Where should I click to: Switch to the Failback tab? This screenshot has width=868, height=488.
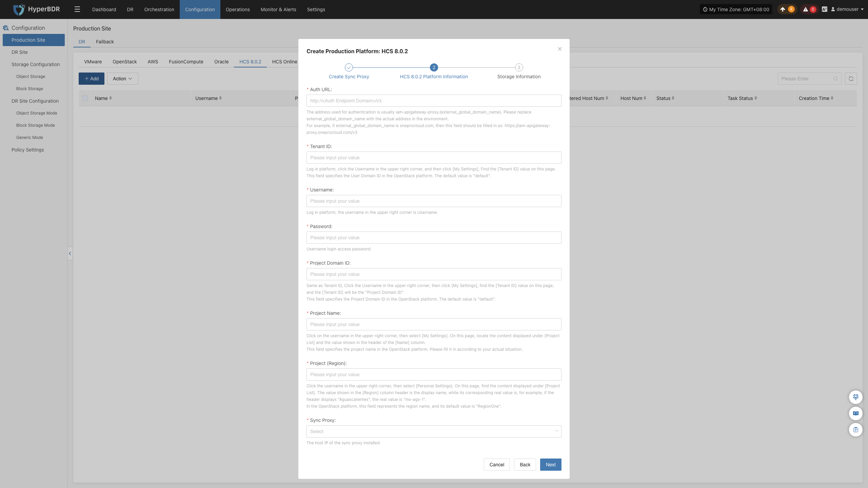(x=105, y=42)
